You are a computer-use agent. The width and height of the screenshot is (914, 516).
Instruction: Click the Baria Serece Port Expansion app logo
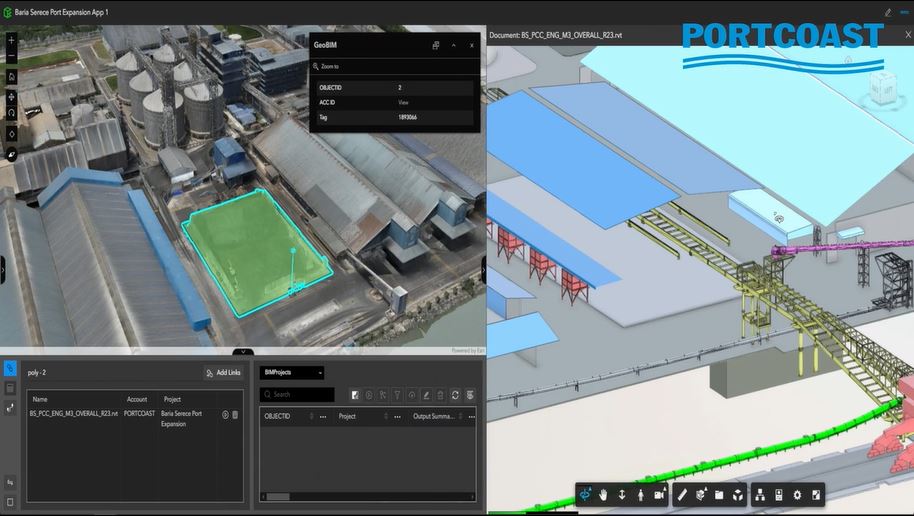click(x=8, y=12)
